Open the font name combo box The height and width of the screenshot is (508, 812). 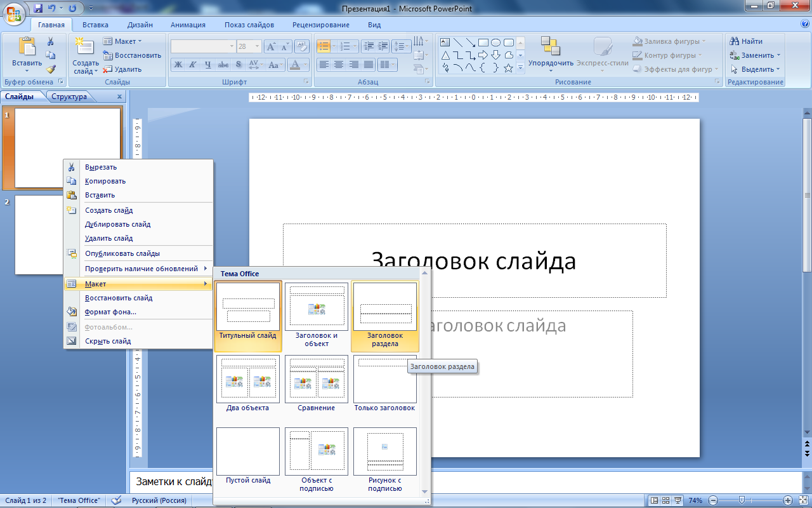coord(204,46)
